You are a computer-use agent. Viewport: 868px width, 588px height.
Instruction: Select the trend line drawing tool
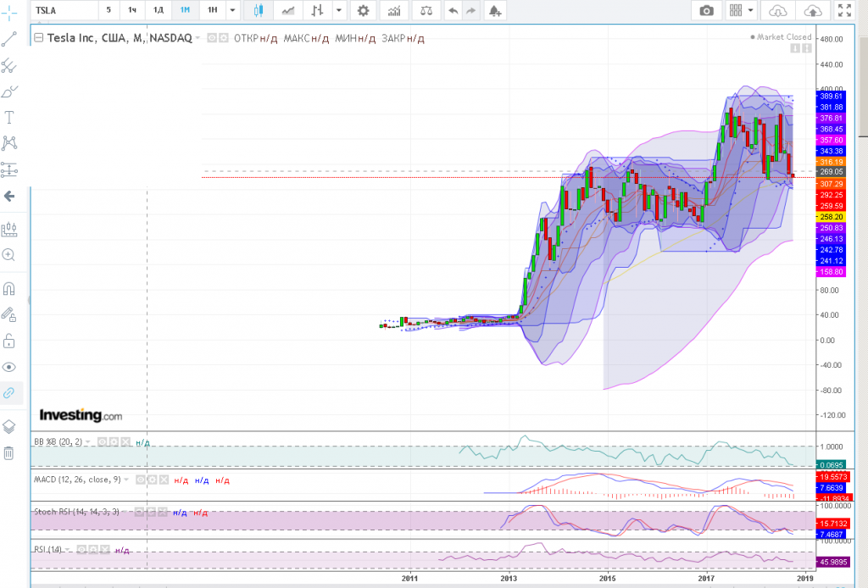click(x=9, y=39)
